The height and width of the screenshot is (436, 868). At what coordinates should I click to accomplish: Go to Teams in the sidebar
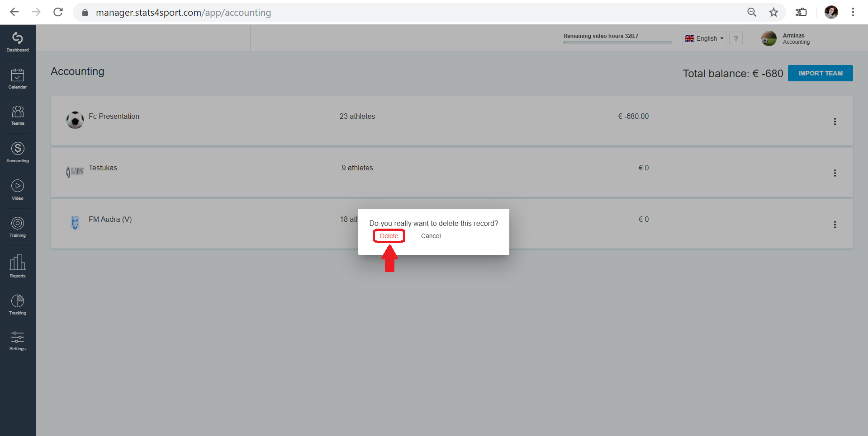[18, 115]
